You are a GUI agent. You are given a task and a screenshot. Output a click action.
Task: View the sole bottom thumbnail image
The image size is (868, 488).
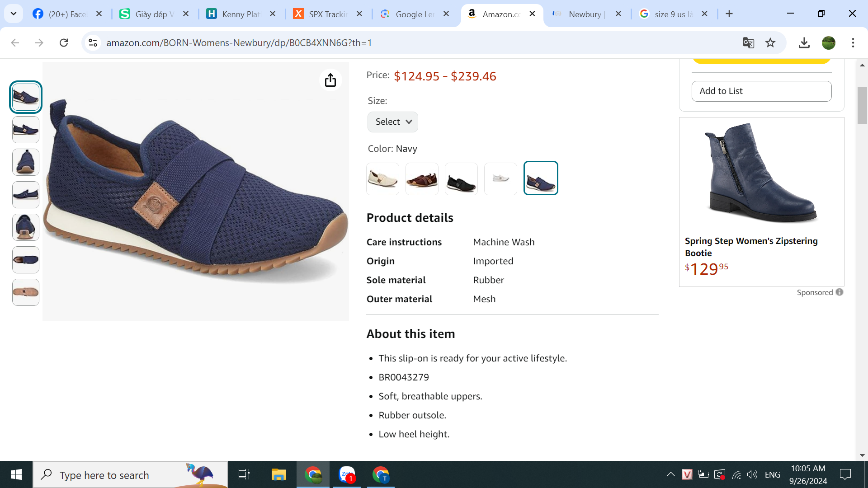pos(26,292)
